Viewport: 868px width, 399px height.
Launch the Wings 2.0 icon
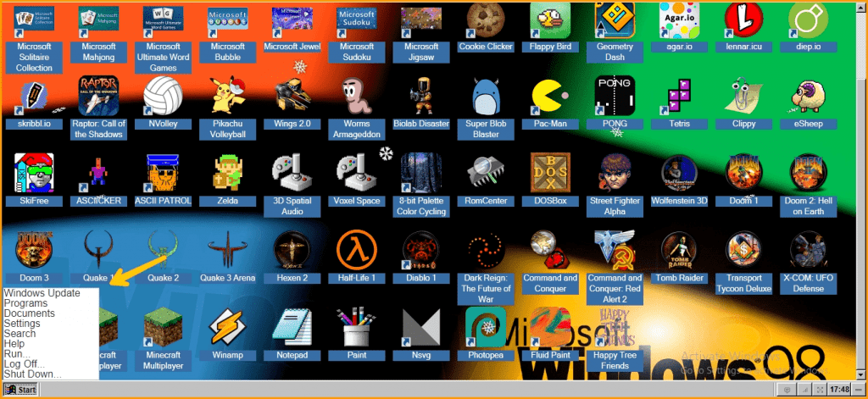click(x=292, y=96)
